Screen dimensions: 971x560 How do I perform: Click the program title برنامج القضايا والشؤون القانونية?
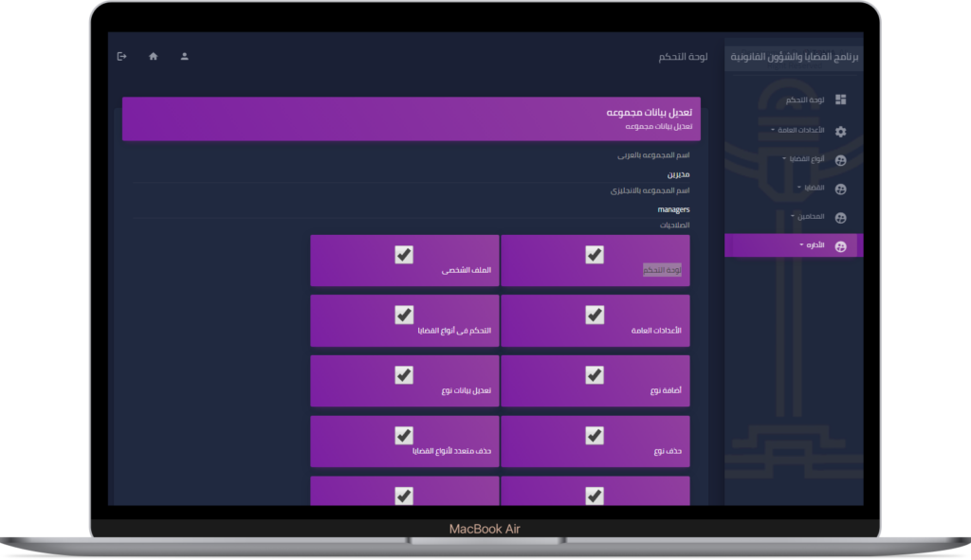click(796, 58)
